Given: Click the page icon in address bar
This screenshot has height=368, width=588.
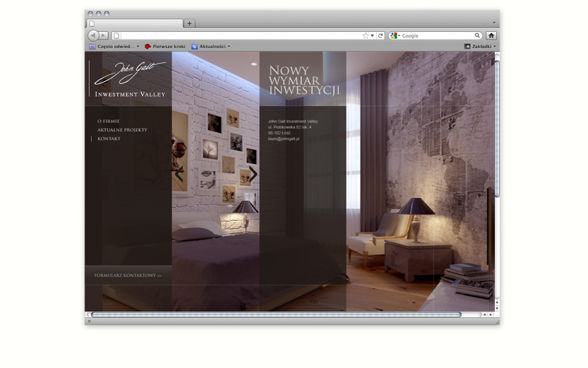Looking at the screenshot, I should coord(116,36).
